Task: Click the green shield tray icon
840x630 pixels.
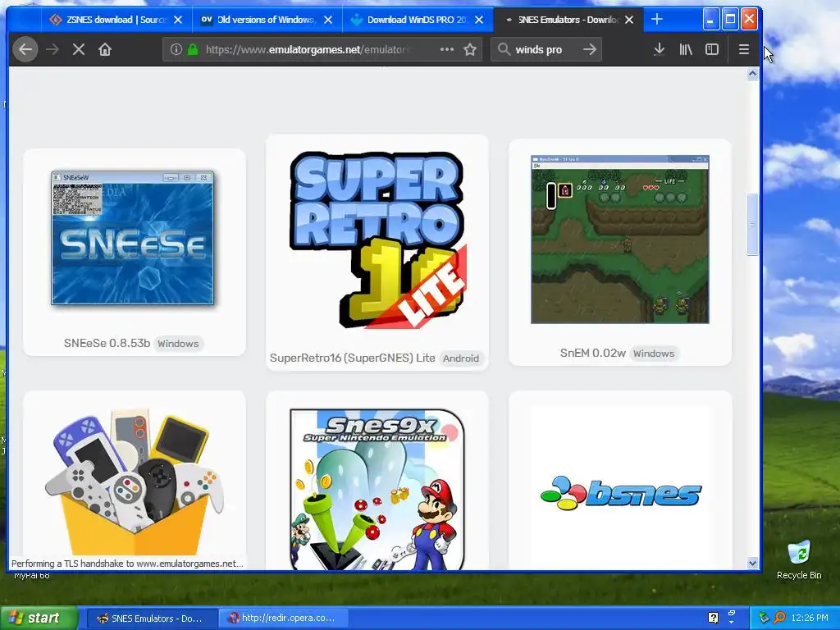Action: (x=764, y=618)
